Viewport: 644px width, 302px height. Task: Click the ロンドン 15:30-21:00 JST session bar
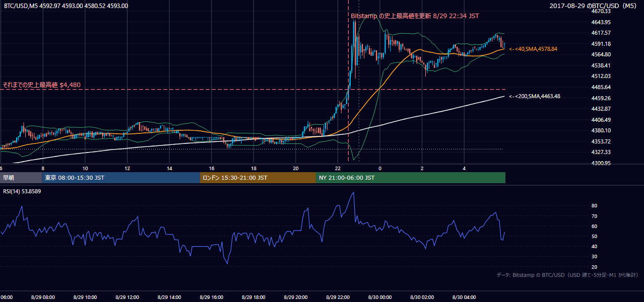click(x=258, y=178)
